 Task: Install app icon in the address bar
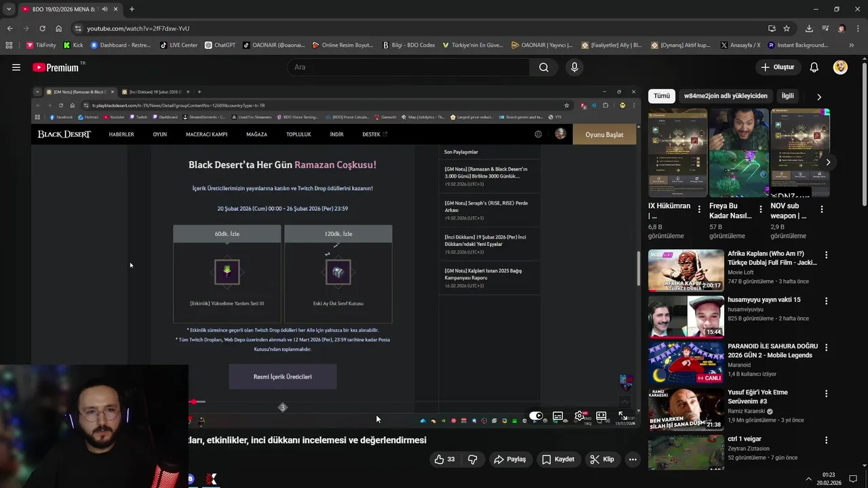772,28
